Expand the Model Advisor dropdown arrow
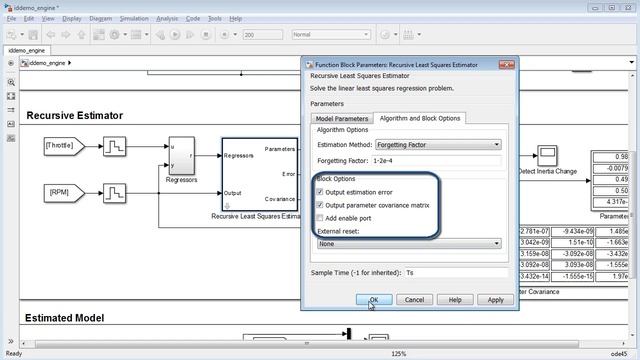Image resolution: width=640 pixels, height=360 pixels. pos(396,35)
